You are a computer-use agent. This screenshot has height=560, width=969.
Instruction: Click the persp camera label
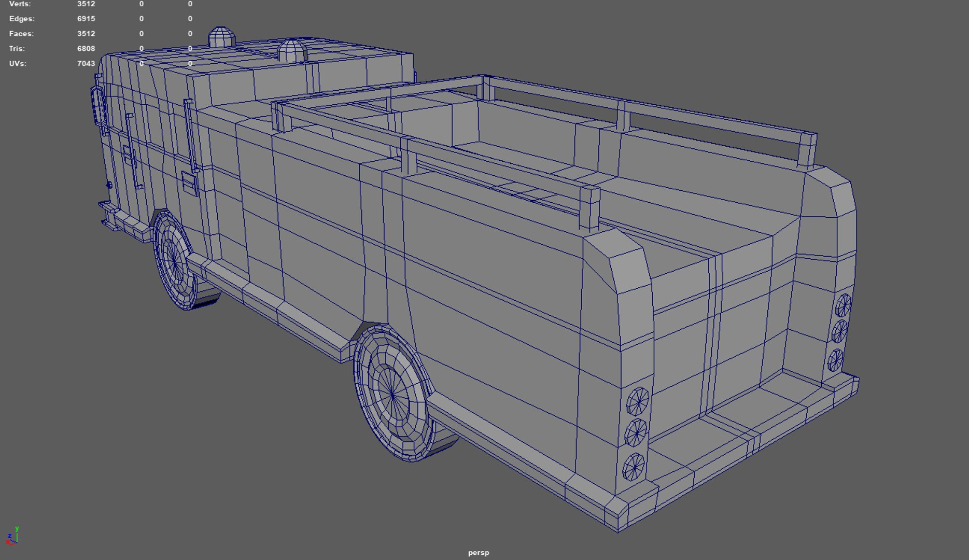[x=479, y=553]
